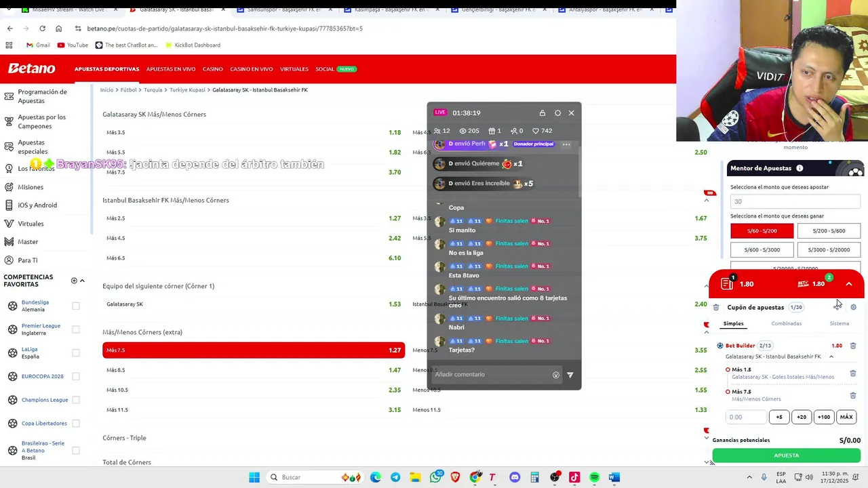The image size is (868, 488).
Task: Select the highlighted Más 7.5 row 1.27
Action: 254,350
